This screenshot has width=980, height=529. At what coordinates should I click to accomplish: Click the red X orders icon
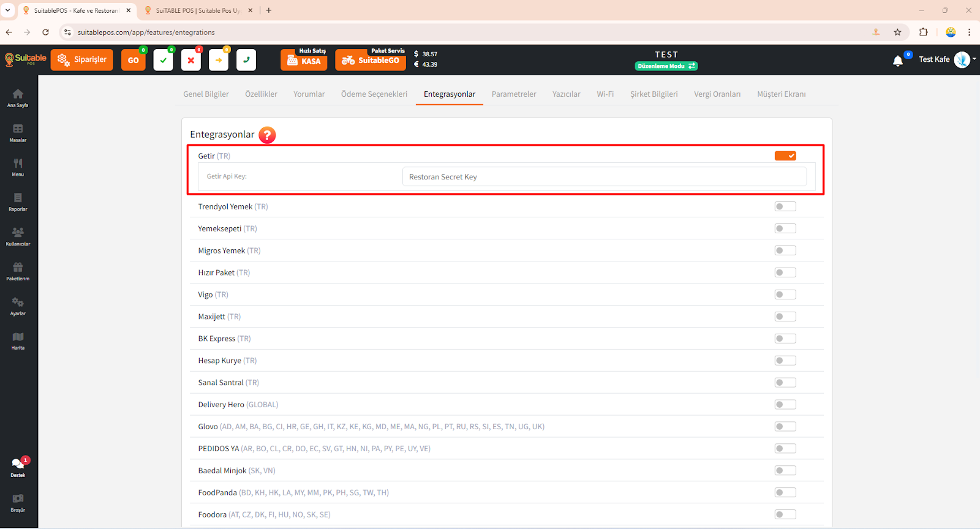pos(191,60)
